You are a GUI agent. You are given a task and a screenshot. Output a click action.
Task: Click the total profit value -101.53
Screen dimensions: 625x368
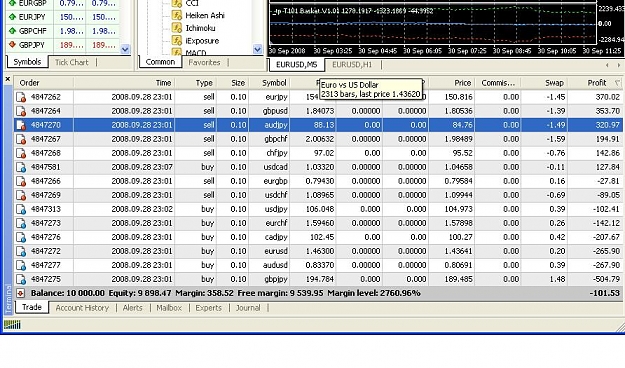click(x=605, y=293)
